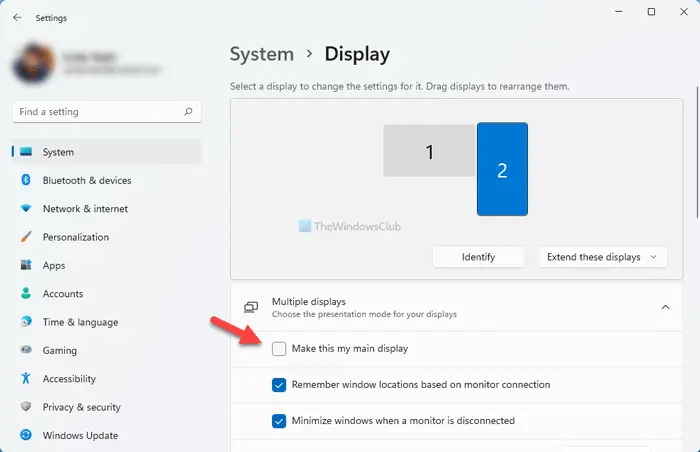Select System in the sidebar
700x452 pixels.
click(58, 153)
